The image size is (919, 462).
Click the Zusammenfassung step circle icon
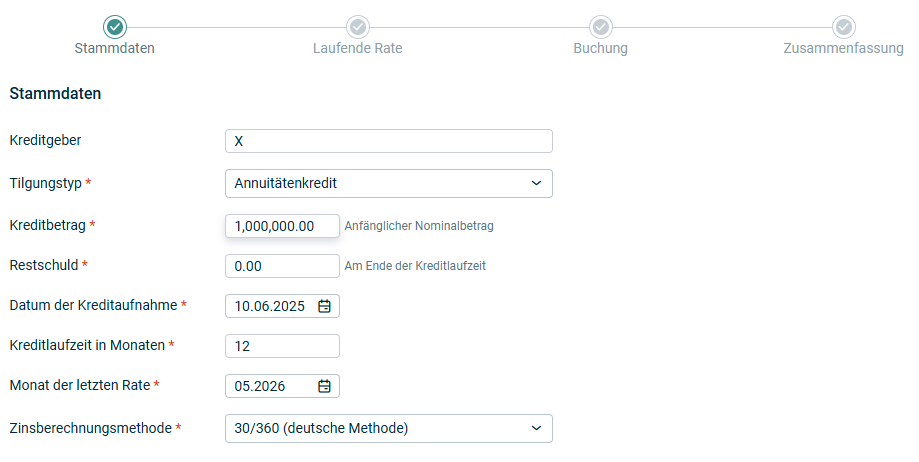point(843,27)
